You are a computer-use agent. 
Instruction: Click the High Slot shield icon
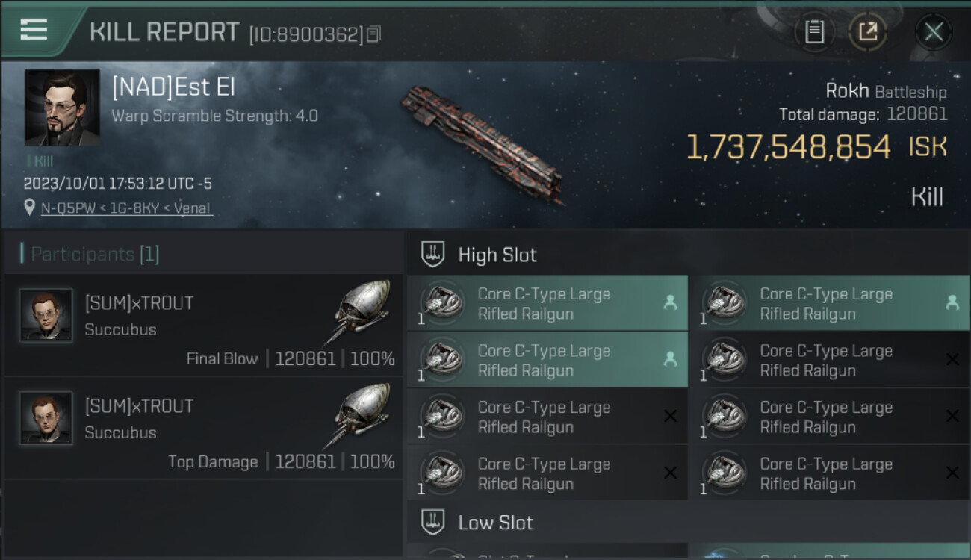pyautogui.click(x=434, y=254)
